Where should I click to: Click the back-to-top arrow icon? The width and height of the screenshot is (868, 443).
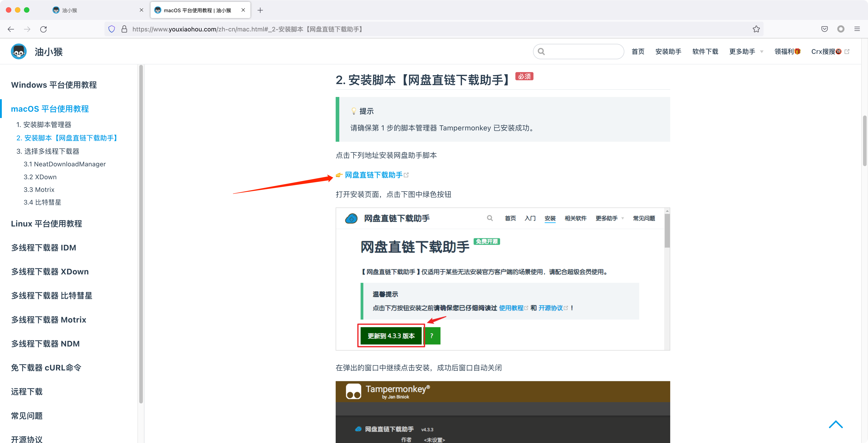(x=836, y=424)
